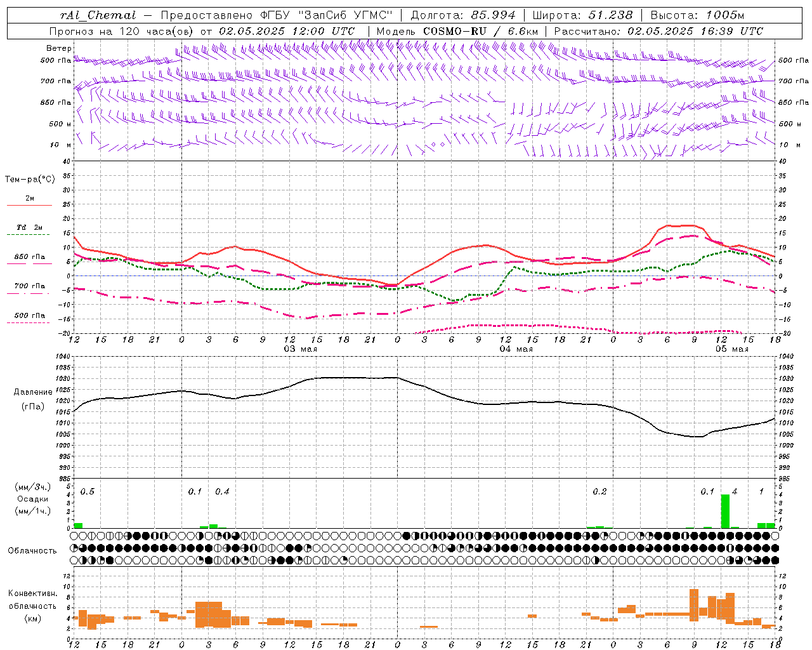Click the Осадки section label
This screenshot has width=812, height=650.
point(32,499)
